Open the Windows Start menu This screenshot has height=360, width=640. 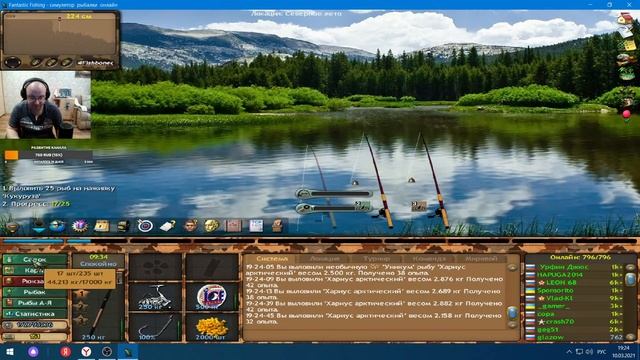pyautogui.click(x=10, y=352)
